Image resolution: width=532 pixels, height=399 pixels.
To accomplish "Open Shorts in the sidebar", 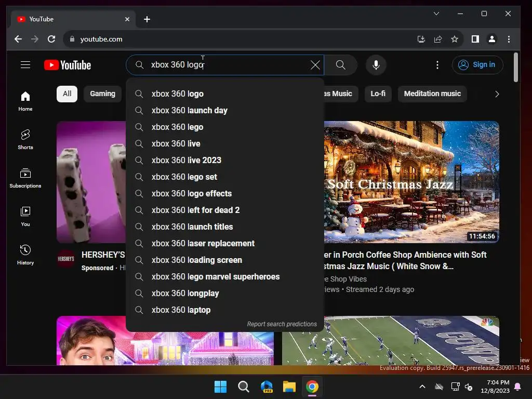I will [x=25, y=139].
